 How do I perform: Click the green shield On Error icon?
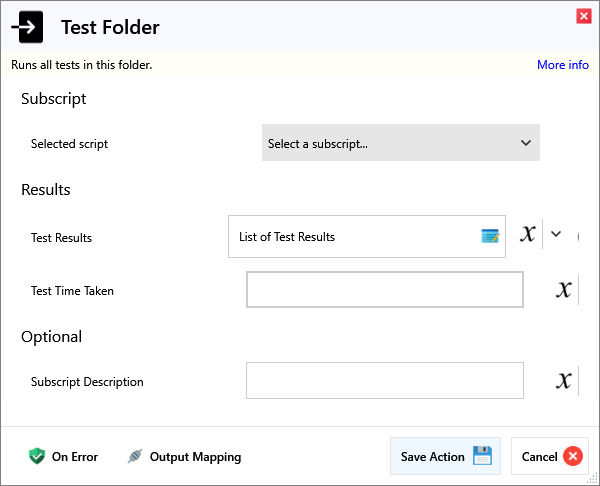(37, 457)
